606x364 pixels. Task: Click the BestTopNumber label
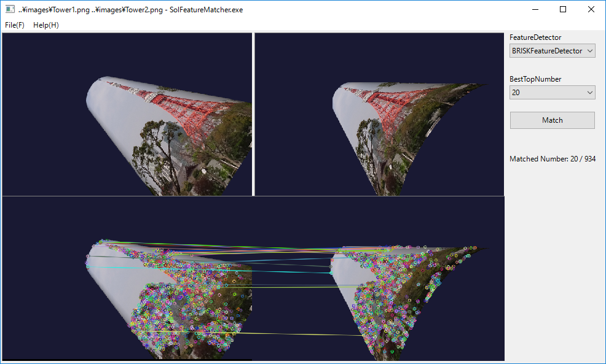[535, 79]
